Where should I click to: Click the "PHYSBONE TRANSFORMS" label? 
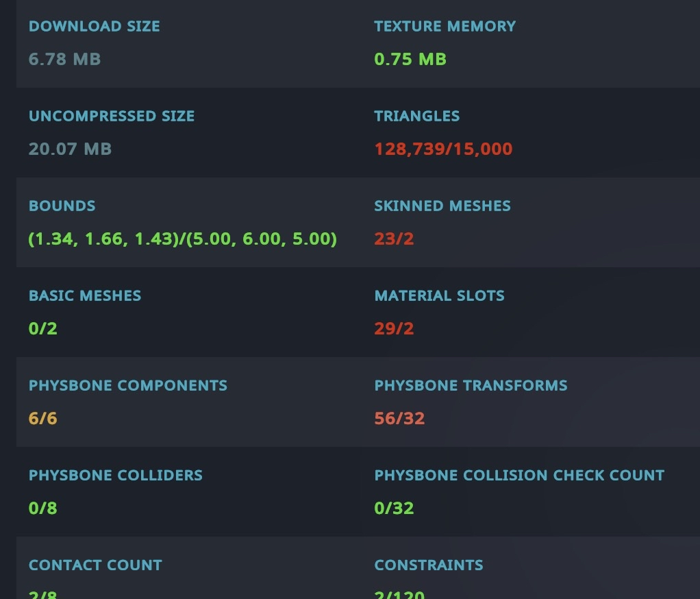471,385
